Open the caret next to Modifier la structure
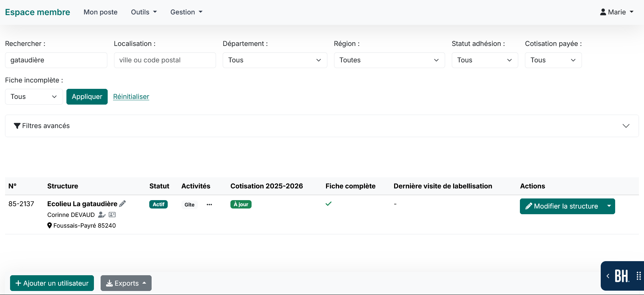Screen dimensions: 644x295 (x=609, y=206)
